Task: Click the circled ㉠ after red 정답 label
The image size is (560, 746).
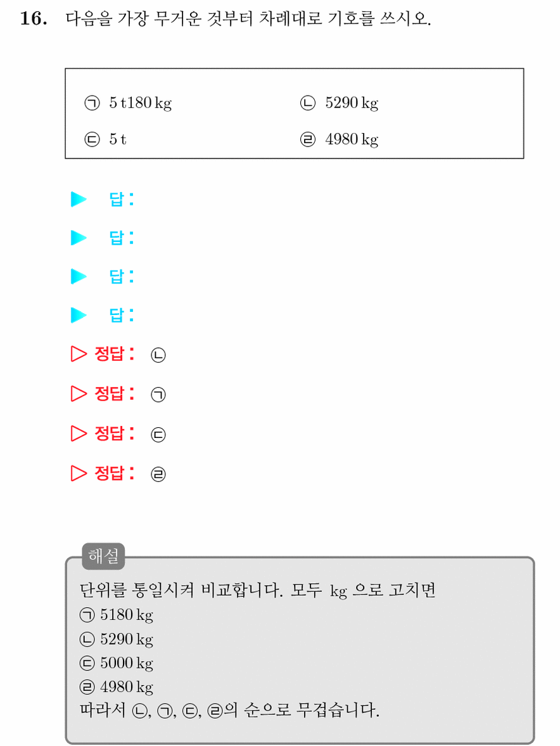Action: (x=158, y=395)
